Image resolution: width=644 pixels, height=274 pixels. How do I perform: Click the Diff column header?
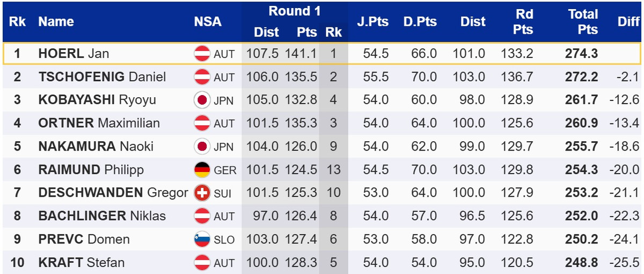(628, 22)
